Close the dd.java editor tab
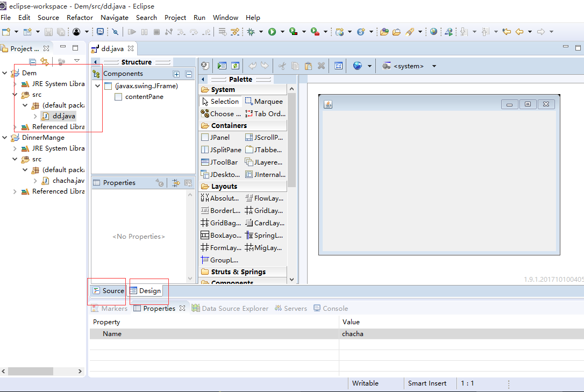 [131, 48]
